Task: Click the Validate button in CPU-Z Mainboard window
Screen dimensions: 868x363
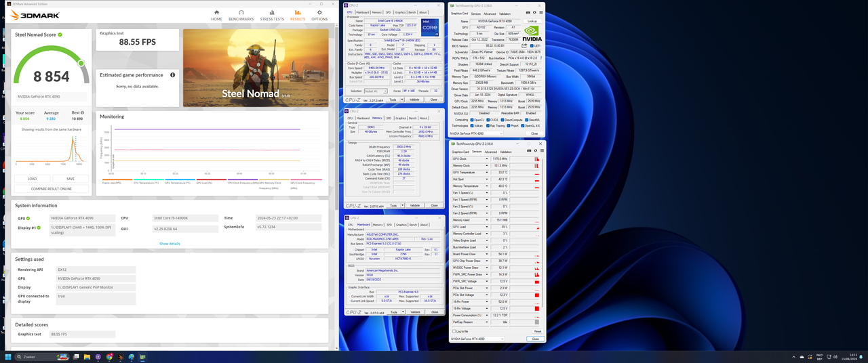Action: click(415, 312)
